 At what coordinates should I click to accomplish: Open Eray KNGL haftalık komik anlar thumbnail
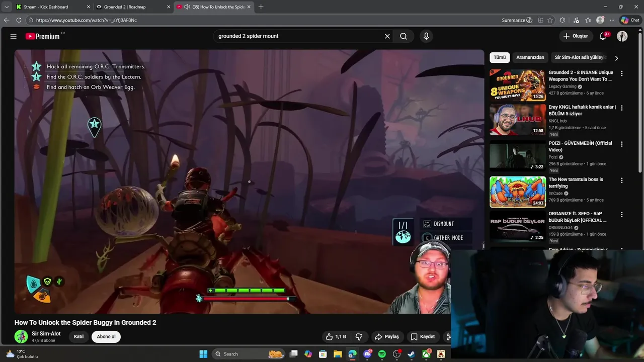click(x=518, y=120)
